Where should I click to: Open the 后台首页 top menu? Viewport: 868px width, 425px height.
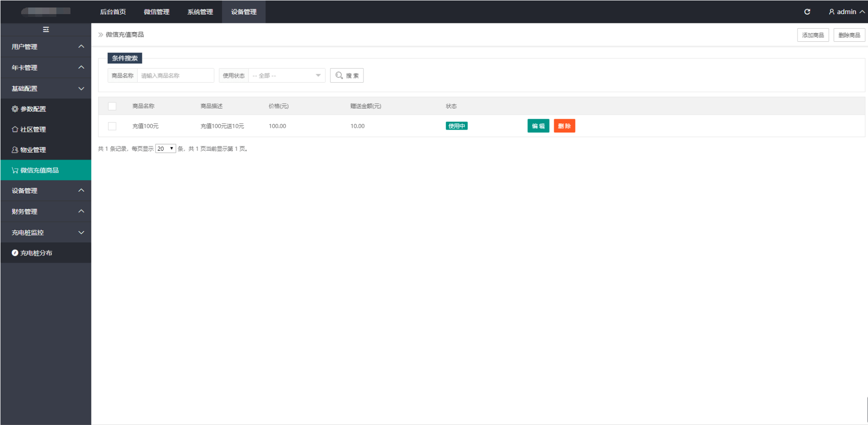(x=113, y=12)
